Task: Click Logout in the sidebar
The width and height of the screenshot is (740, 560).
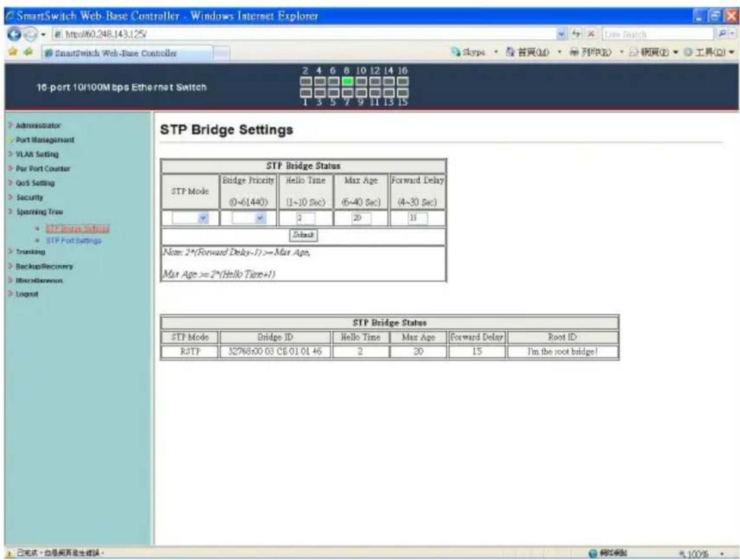Action: [x=27, y=294]
